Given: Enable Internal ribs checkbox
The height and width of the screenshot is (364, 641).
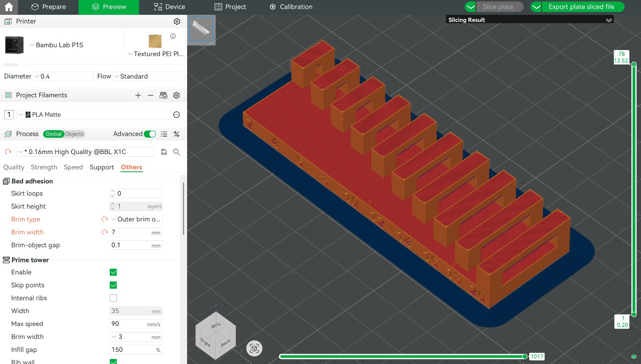Looking at the screenshot, I should [x=113, y=298].
